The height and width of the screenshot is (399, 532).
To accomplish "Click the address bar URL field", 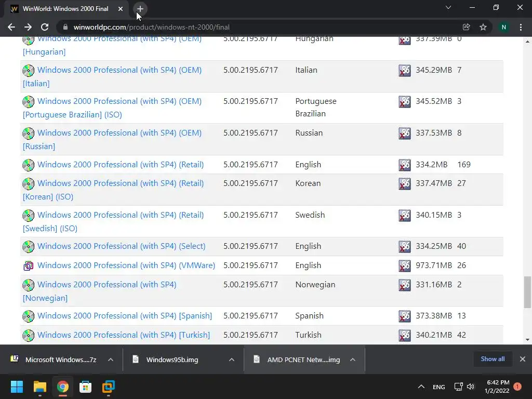I will (261, 27).
